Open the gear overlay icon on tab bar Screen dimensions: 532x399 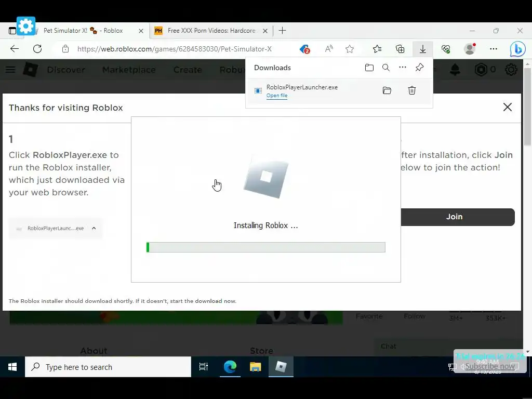(26, 26)
